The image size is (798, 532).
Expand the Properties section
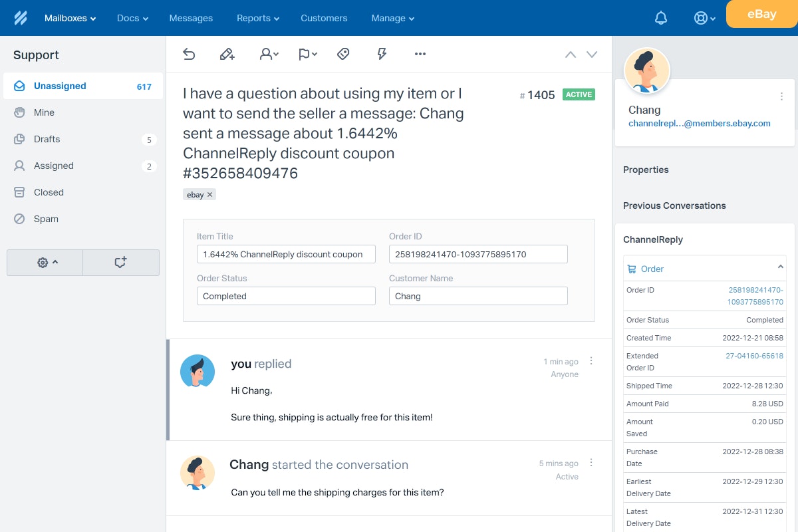pos(646,170)
